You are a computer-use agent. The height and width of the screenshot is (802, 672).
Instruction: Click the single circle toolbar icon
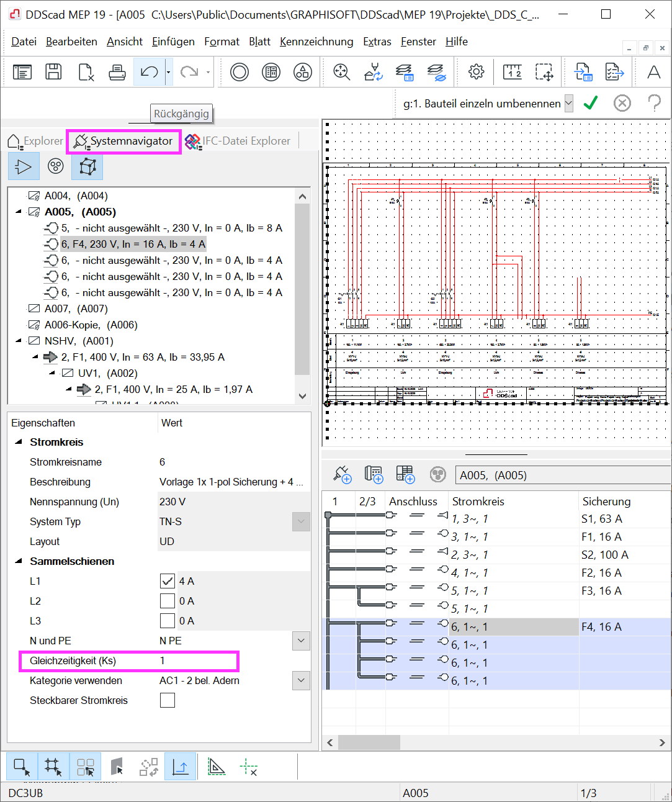tap(239, 72)
